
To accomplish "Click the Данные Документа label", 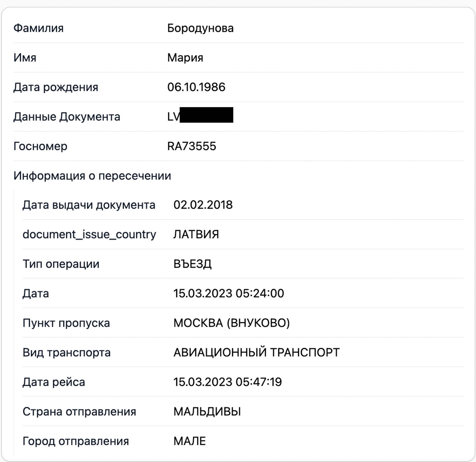I will (x=67, y=117).
